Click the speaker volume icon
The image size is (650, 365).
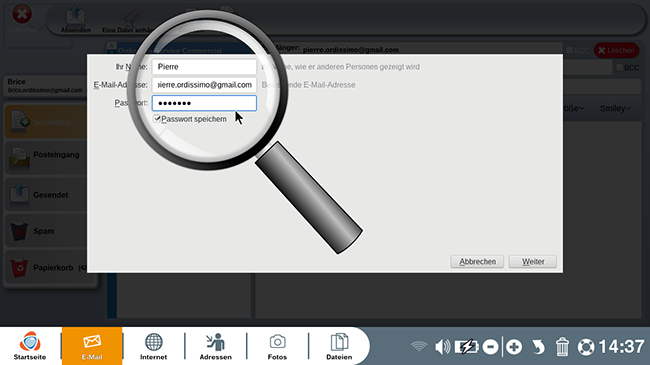click(442, 347)
